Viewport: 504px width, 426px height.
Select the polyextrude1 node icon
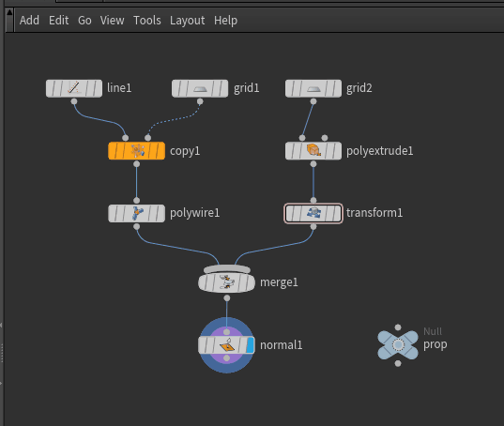pos(313,151)
